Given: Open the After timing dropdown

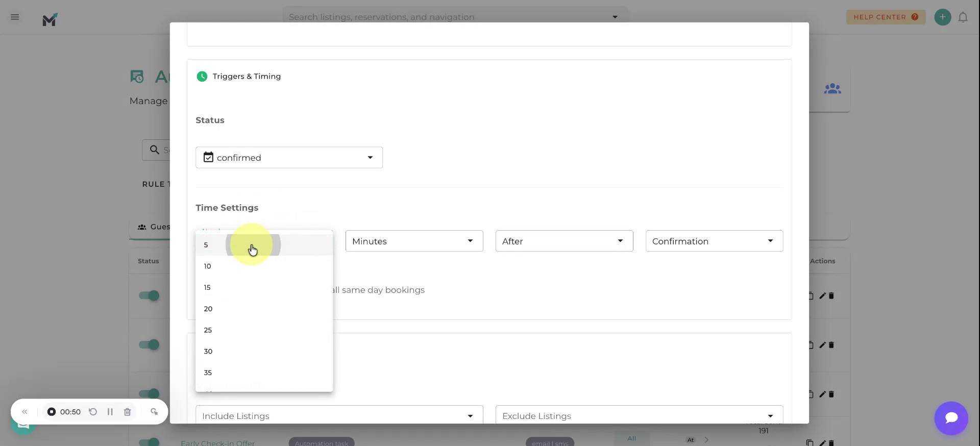Looking at the screenshot, I should click(564, 241).
